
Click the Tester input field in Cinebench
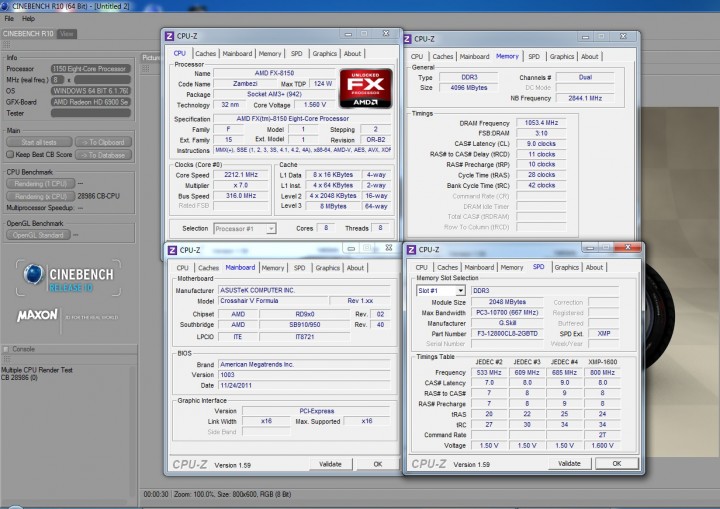(90, 113)
